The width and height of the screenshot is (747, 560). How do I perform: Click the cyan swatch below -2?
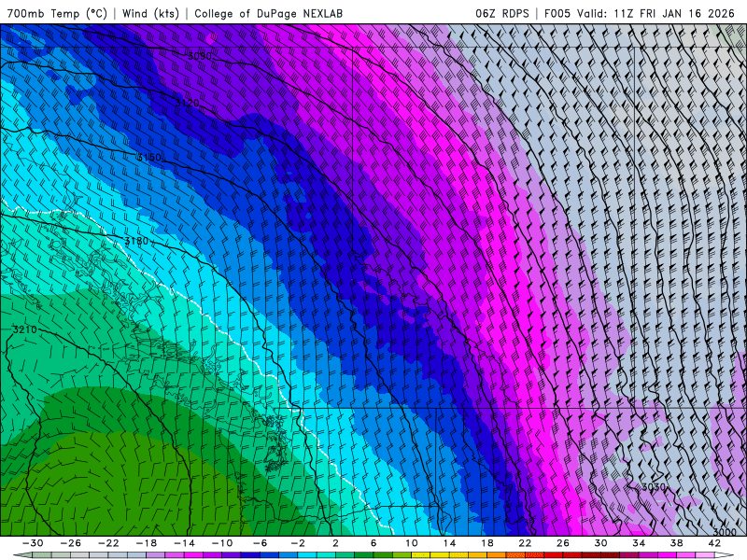pyautogui.click(x=307, y=555)
